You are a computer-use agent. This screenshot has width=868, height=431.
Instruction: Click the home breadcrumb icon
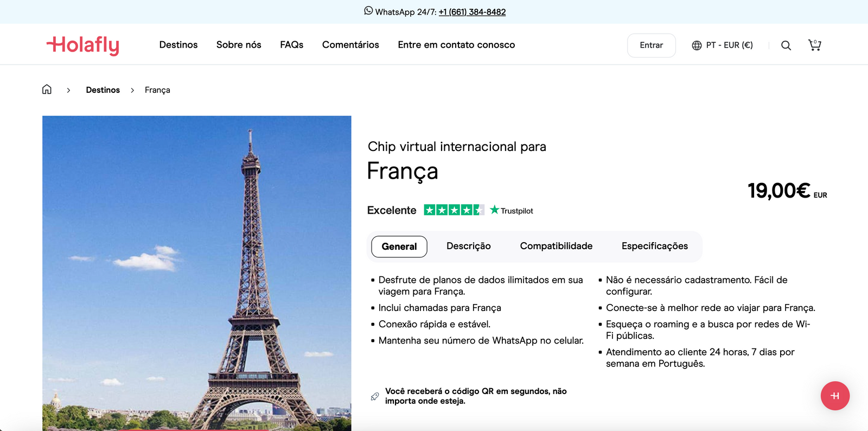(x=47, y=90)
